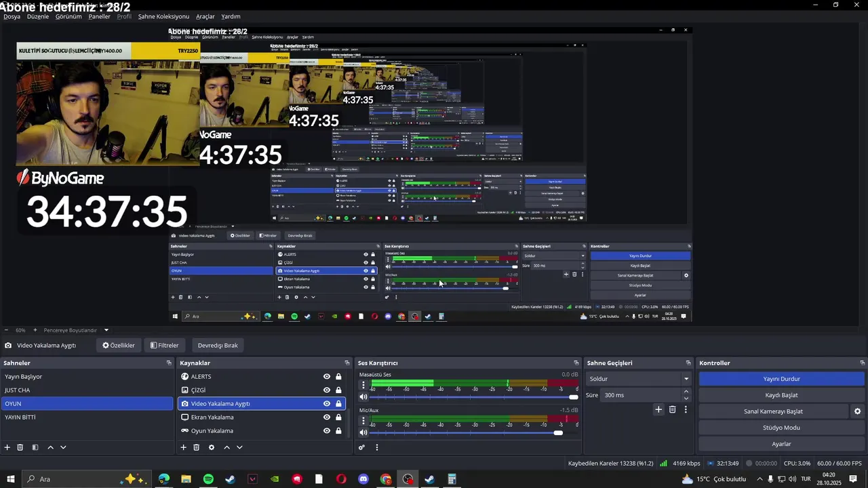Screen dimensions: 868x488
Task: Open scene filters icon in the Sahneler toolbar
Action: tap(35, 447)
